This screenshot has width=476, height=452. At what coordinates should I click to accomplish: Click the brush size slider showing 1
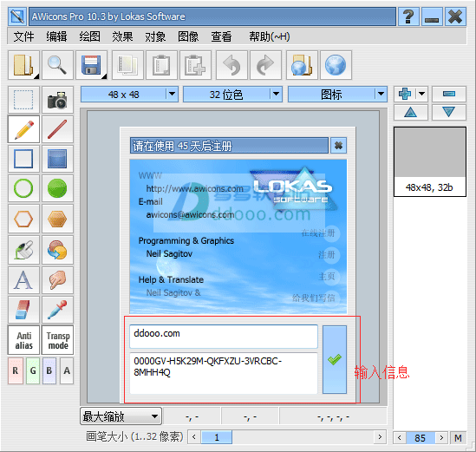217,437
